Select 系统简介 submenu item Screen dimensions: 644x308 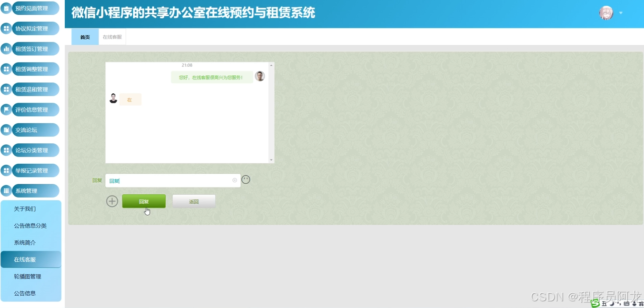click(x=31, y=243)
